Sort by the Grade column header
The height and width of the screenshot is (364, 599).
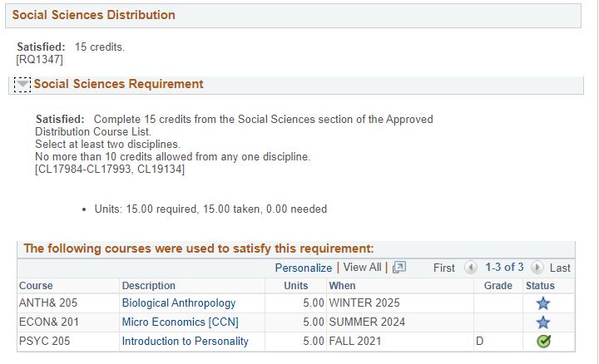498,285
